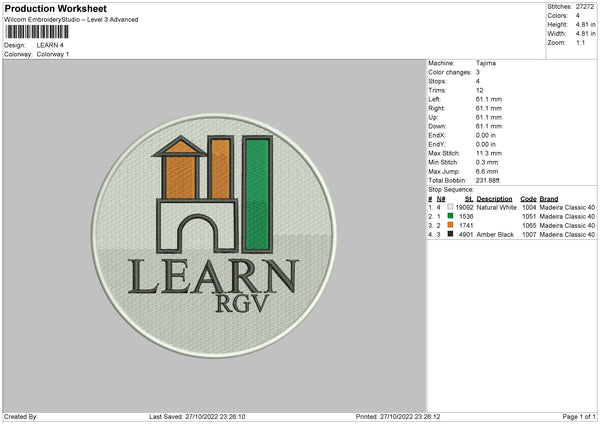The width and height of the screenshot is (600, 424).
Task: Click the Max Jump value '6.6 mm'
Action: [487, 171]
